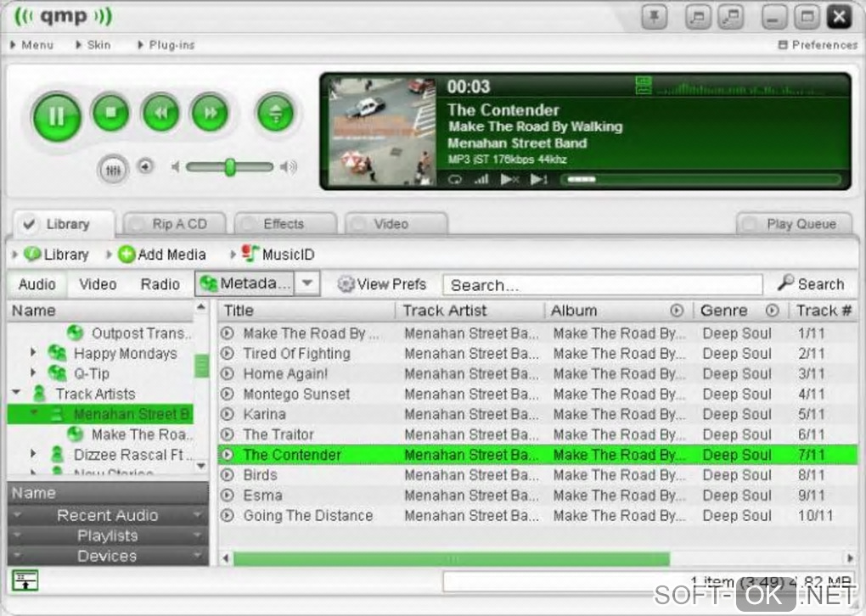Expand the Dizzee Rascal tree node
The height and width of the screenshot is (616, 866).
[33, 454]
